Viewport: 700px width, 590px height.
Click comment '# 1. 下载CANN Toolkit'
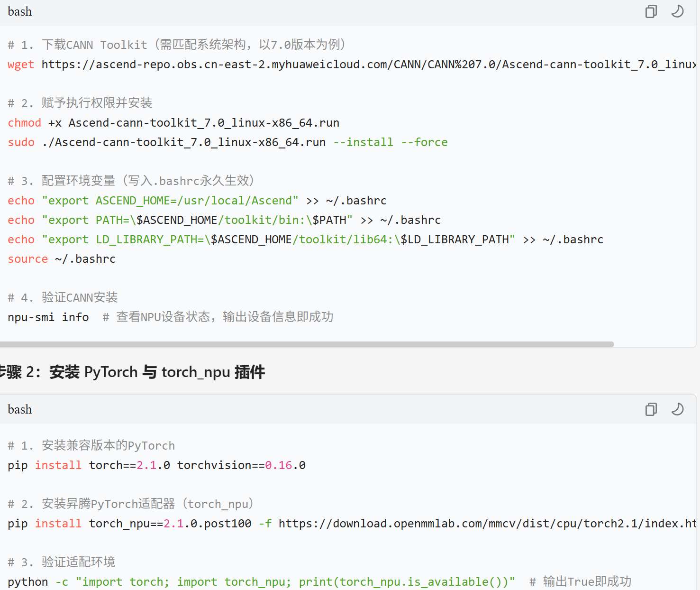pos(176,45)
